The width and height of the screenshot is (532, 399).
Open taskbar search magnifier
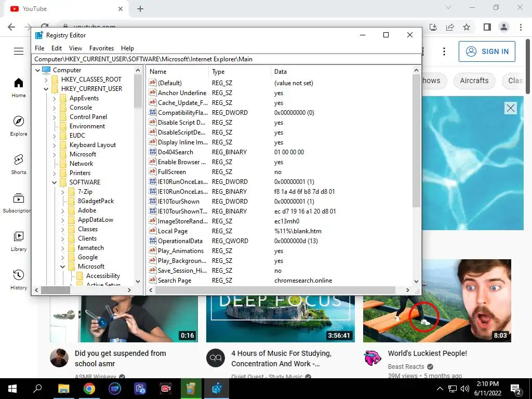coord(37,389)
